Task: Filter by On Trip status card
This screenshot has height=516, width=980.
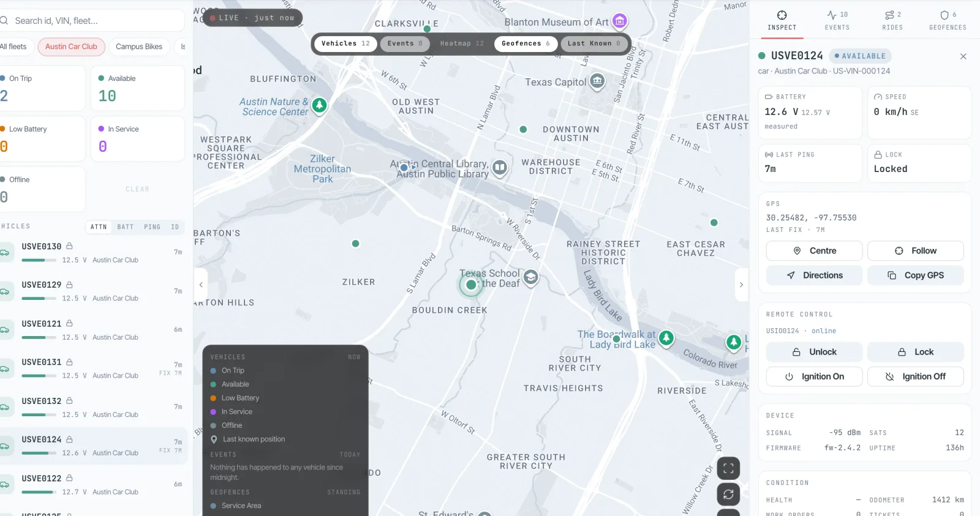Action: [42, 88]
